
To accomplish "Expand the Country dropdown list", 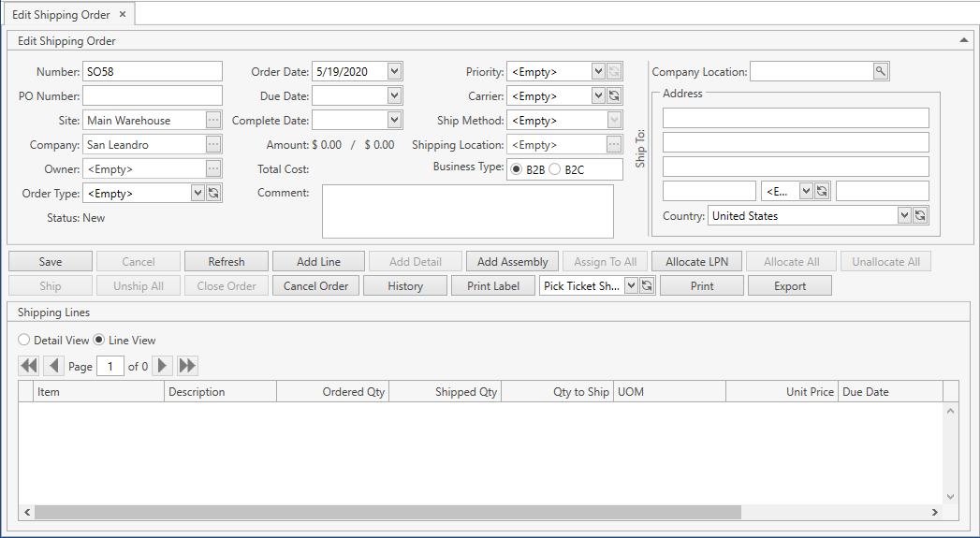I will pyautogui.click(x=904, y=215).
